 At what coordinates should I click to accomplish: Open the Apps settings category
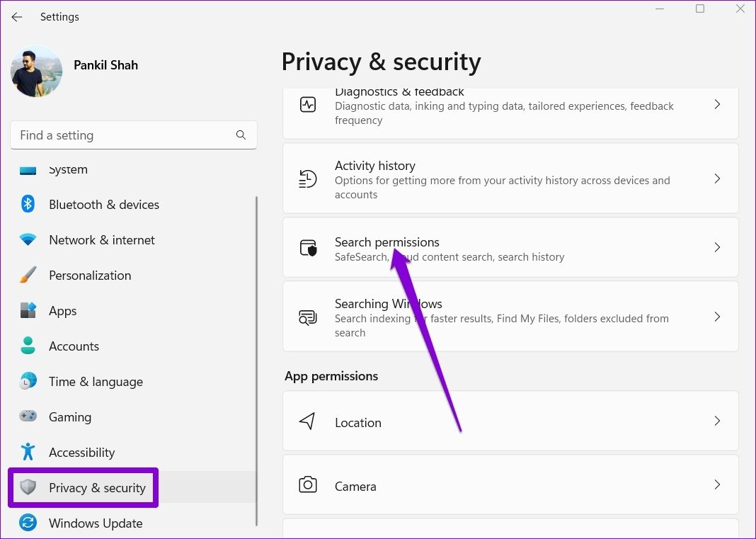(63, 311)
